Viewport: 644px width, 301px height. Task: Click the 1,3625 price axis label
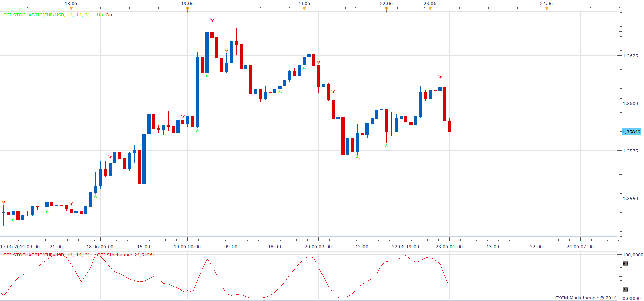pos(630,56)
